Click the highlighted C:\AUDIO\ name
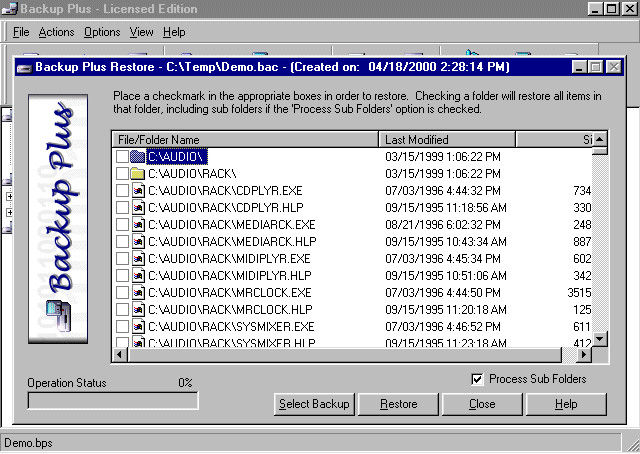The image size is (640, 454). (177, 156)
